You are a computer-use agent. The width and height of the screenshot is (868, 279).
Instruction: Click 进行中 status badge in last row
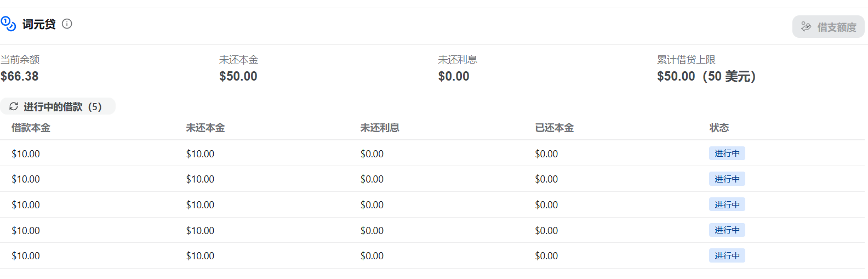pyautogui.click(x=727, y=256)
